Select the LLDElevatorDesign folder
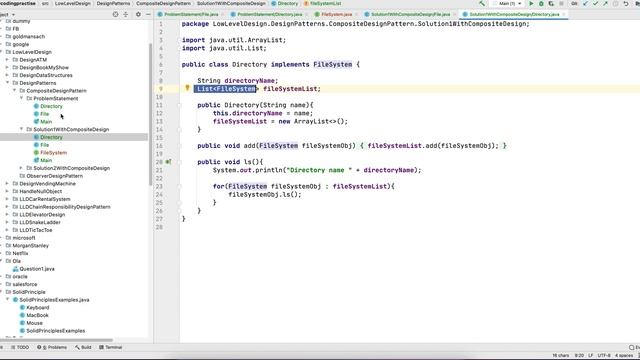640x360 pixels. [42, 215]
